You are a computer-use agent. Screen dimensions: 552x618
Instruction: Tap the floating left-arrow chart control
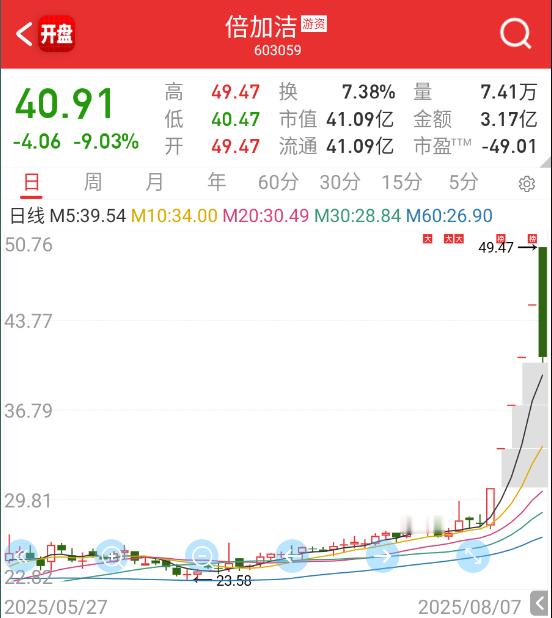pos(292,556)
